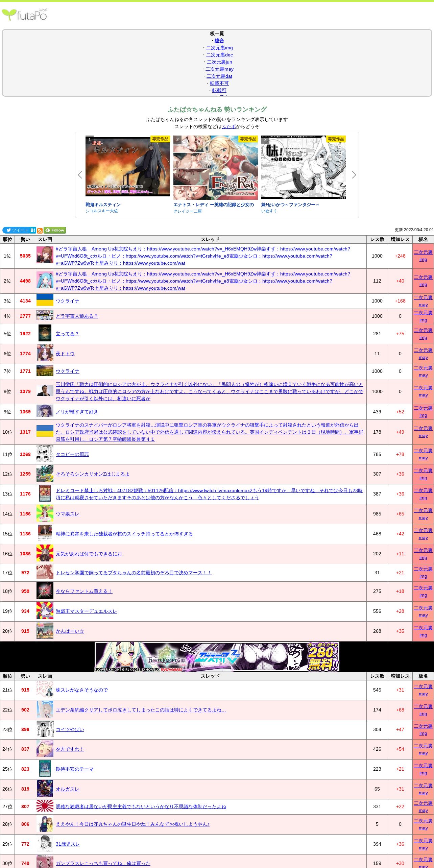Open 転載不可 board link

pyautogui.click(x=219, y=83)
